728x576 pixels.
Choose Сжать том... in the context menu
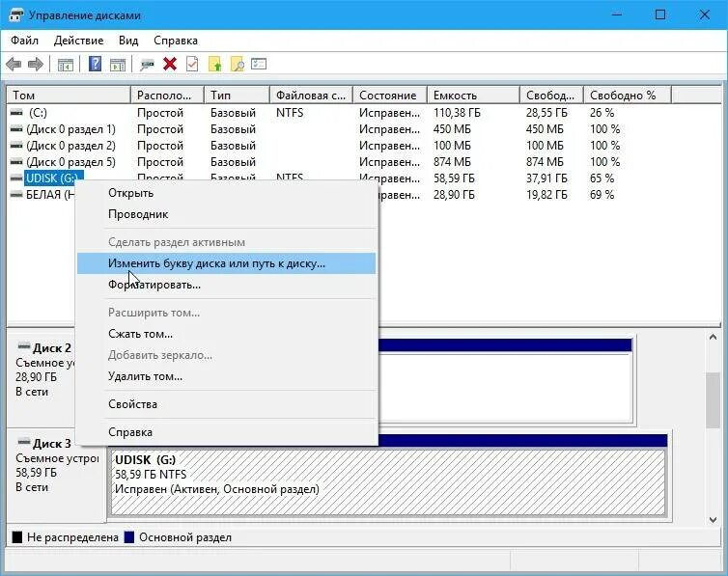pos(227,334)
